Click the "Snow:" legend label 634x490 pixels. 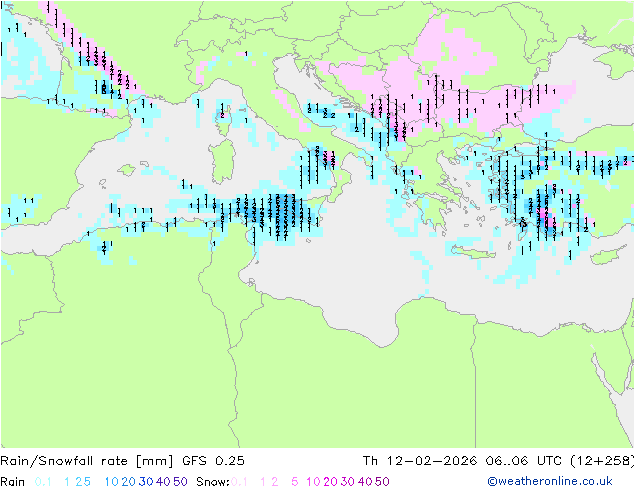tap(213, 482)
